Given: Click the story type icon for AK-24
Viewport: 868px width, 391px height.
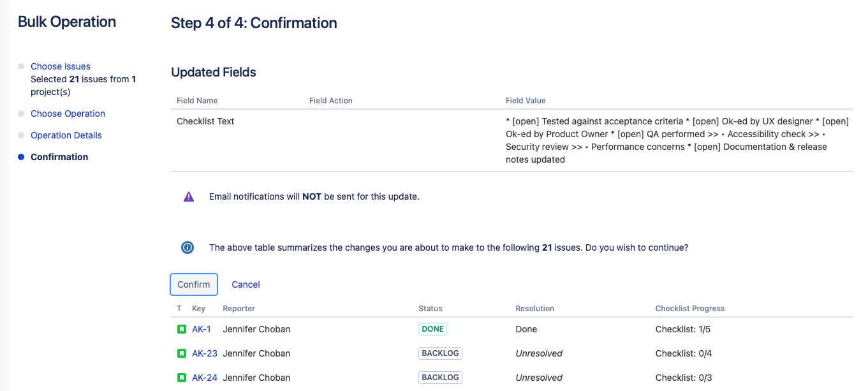Looking at the screenshot, I should pyautogui.click(x=181, y=378).
